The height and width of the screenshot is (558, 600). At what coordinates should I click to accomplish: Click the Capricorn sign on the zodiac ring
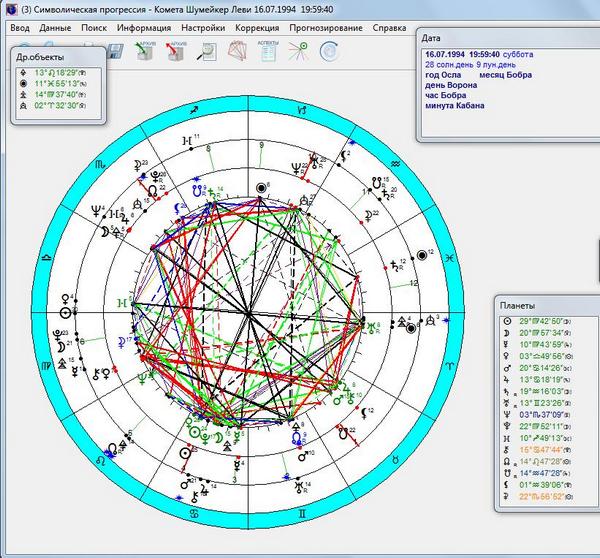[x=302, y=110]
